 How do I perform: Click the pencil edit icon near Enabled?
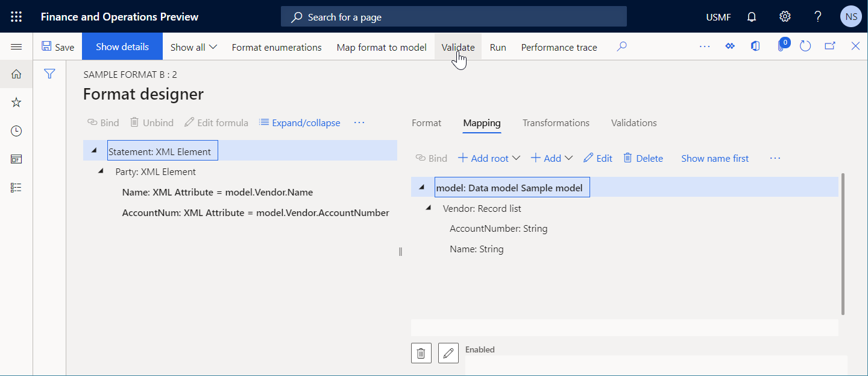[x=448, y=353]
